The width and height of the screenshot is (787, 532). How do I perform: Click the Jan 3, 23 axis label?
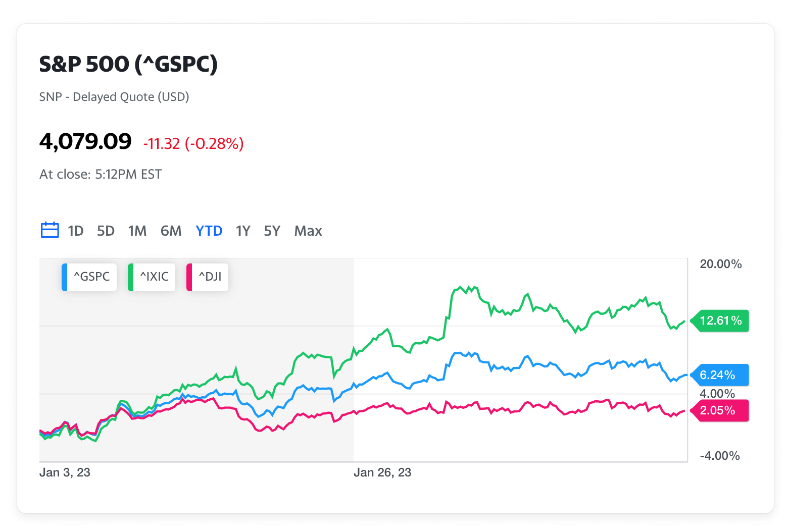[65, 472]
